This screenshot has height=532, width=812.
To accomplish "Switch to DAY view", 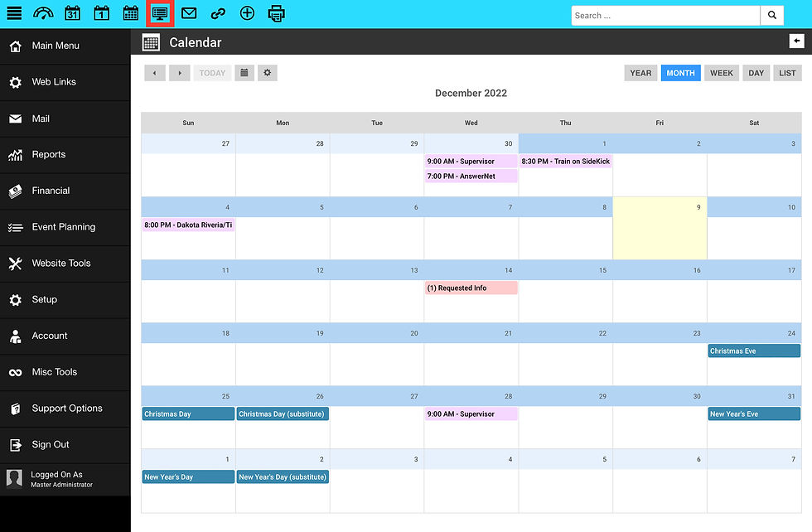I will coord(756,73).
